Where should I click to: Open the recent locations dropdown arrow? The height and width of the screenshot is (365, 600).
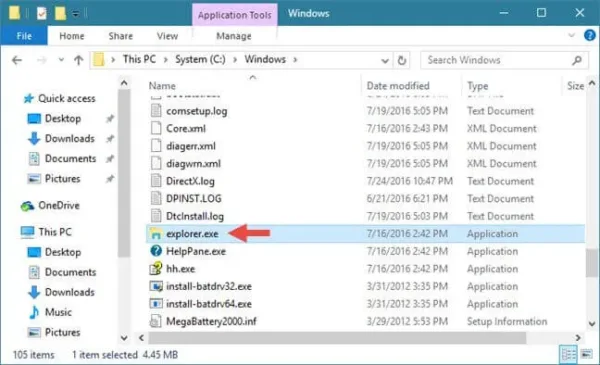61,60
